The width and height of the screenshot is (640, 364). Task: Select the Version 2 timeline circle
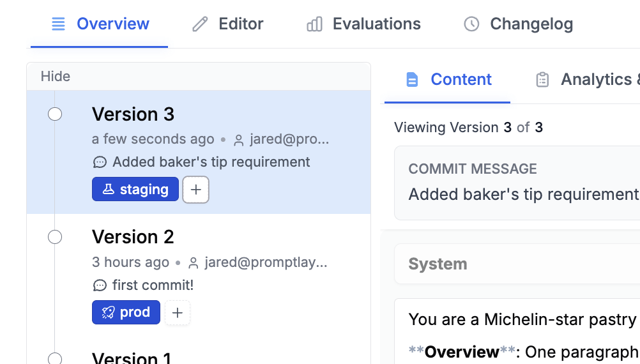click(x=55, y=237)
